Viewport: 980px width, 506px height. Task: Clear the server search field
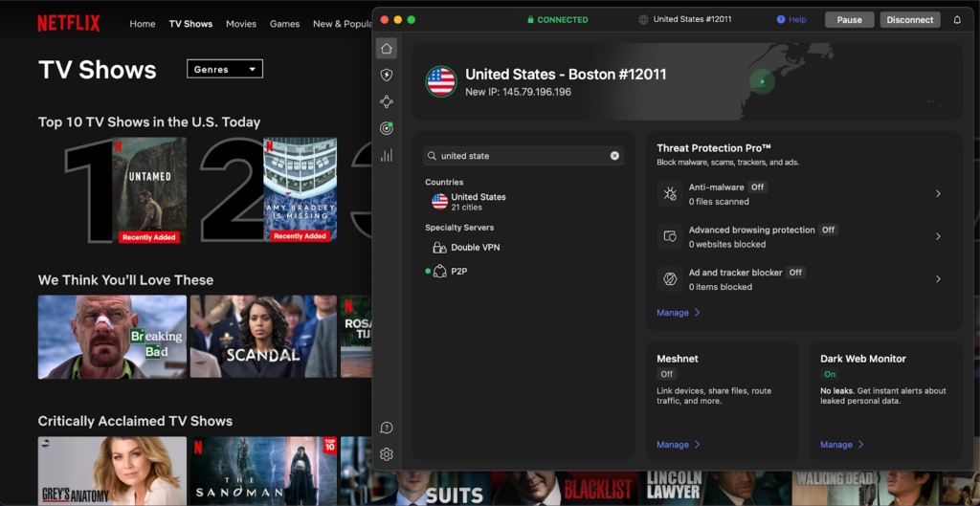click(x=614, y=156)
